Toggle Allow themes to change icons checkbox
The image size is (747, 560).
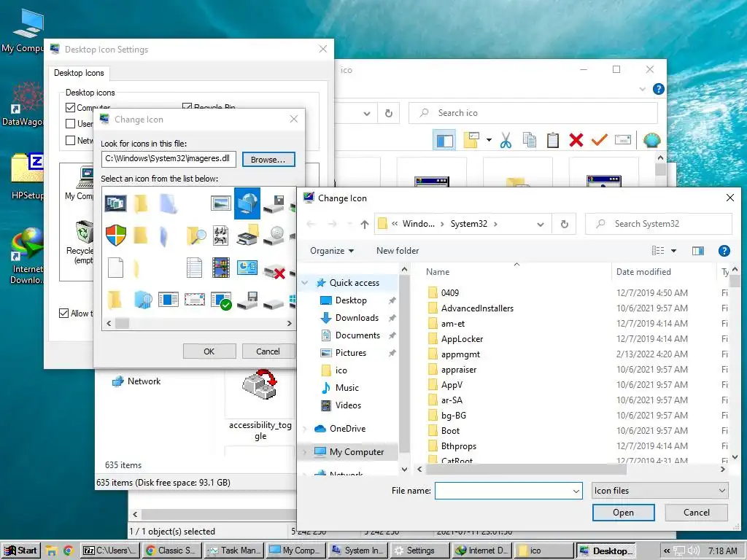tap(64, 314)
